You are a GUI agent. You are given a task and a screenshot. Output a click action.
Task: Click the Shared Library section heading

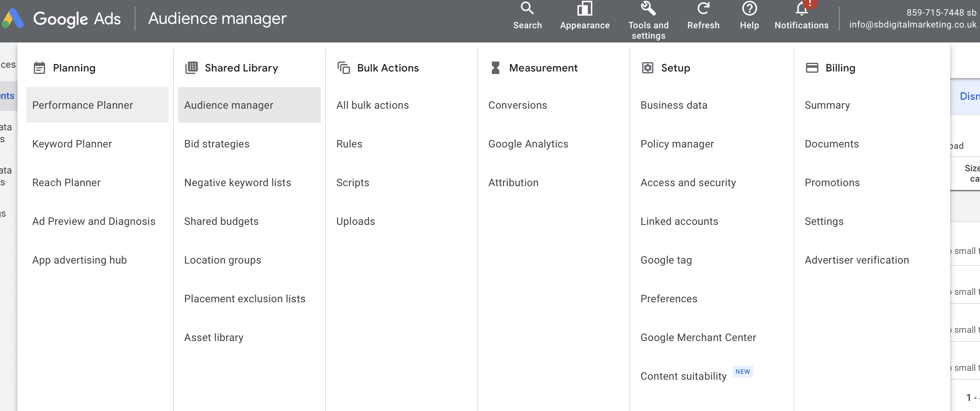tap(241, 68)
